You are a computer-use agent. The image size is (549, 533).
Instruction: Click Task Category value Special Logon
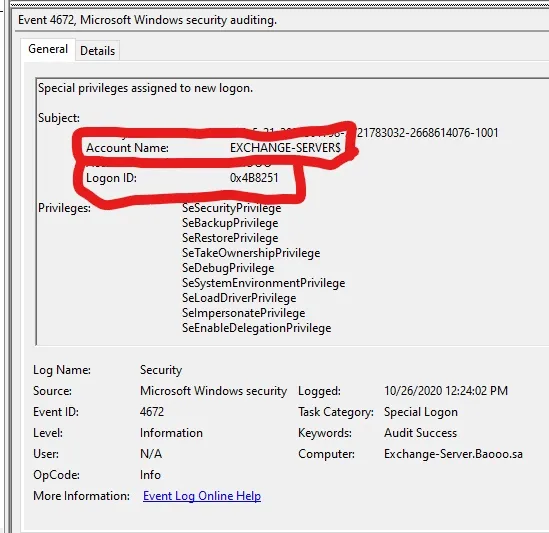[421, 412]
